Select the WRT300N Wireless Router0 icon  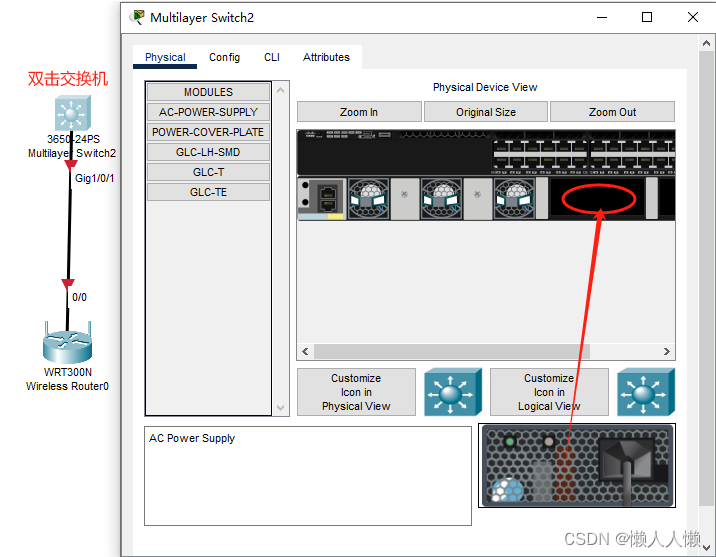click(68, 343)
